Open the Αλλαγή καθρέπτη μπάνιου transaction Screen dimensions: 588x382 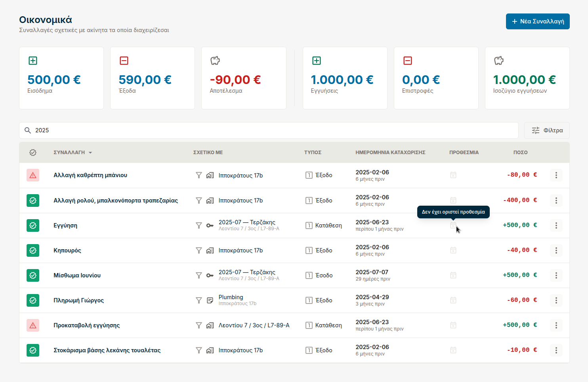click(90, 175)
